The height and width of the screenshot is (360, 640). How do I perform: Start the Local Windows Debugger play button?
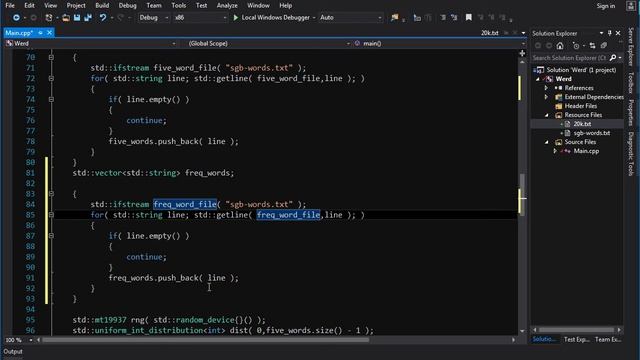236,18
